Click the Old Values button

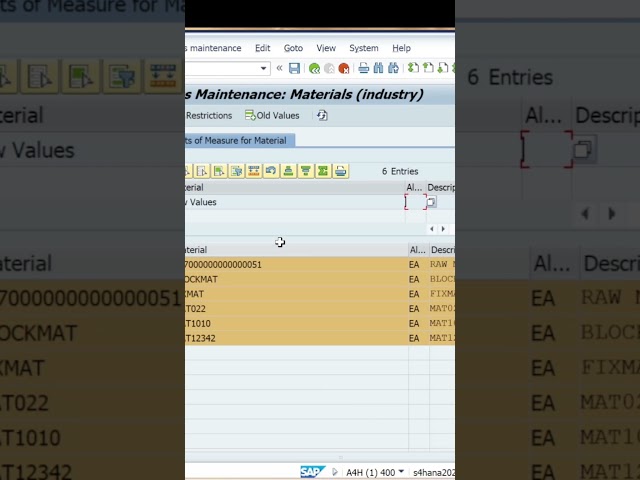coord(272,116)
